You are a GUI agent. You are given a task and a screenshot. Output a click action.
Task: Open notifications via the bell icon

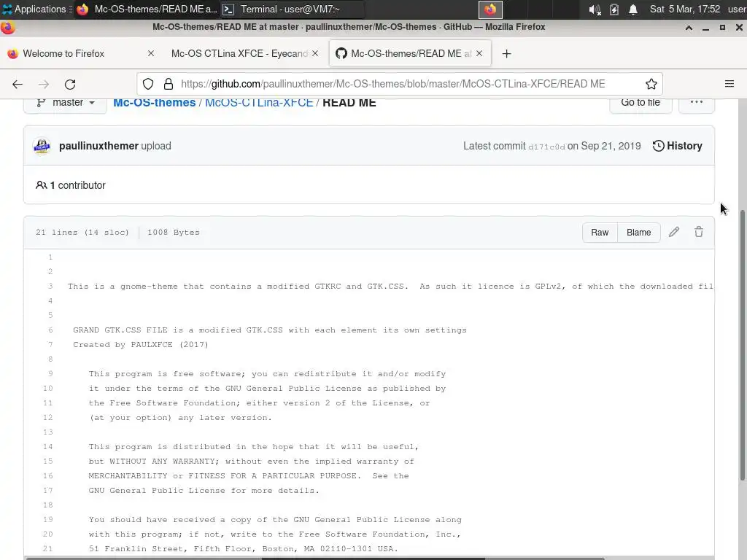633,9
